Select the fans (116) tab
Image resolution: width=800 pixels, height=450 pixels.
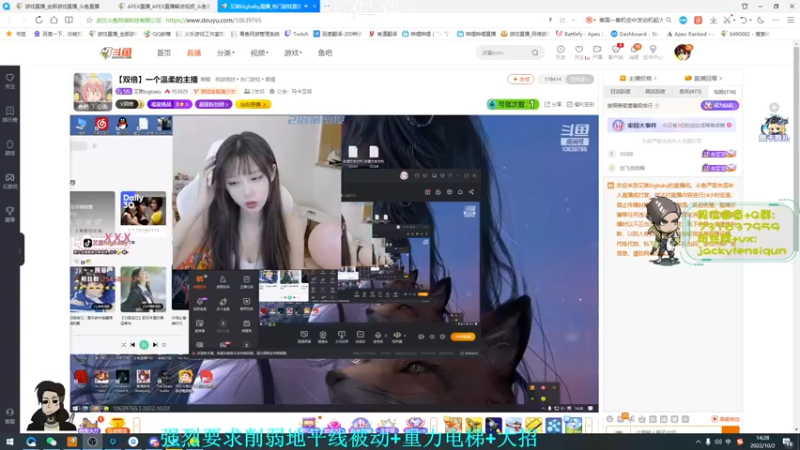click(x=724, y=92)
